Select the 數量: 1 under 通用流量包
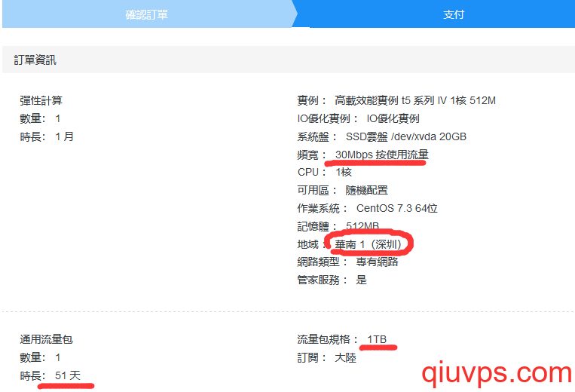 pos(40,357)
